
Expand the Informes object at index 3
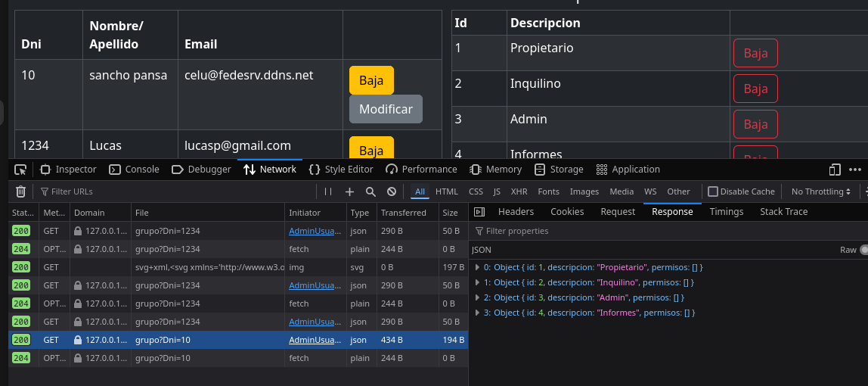coord(477,313)
